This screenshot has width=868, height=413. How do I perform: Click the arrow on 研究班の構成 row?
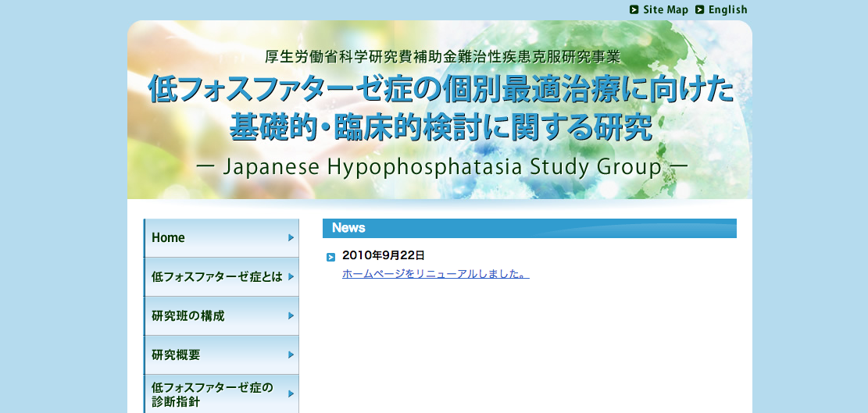click(291, 316)
